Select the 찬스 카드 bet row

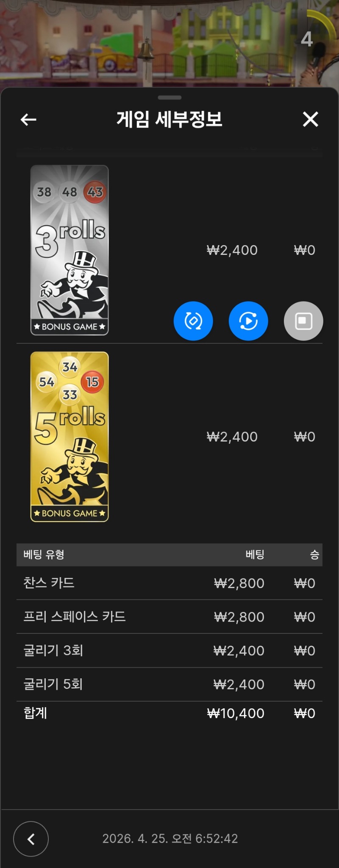tap(169, 583)
